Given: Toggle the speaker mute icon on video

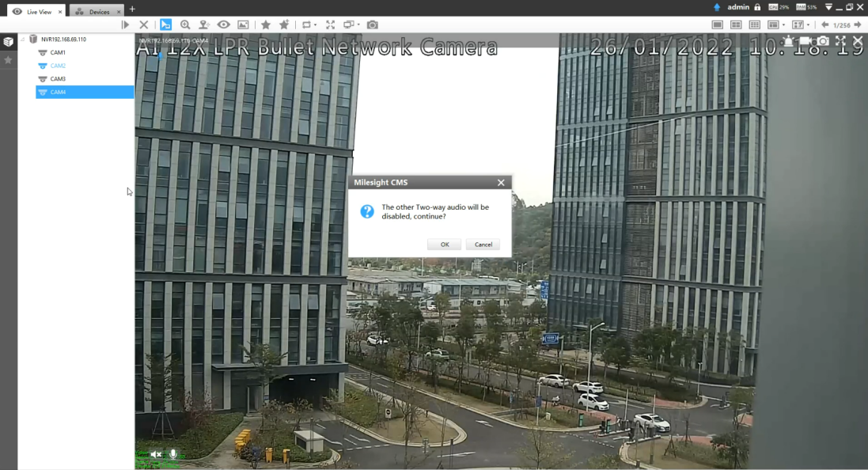Looking at the screenshot, I should tap(157, 454).
